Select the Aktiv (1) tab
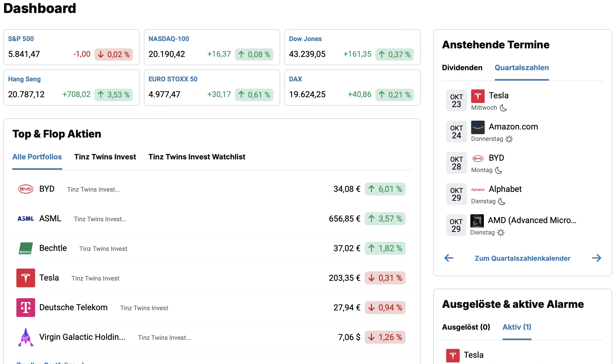The height and width of the screenshot is (364, 615). pyautogui.click(x=517, y=327)
